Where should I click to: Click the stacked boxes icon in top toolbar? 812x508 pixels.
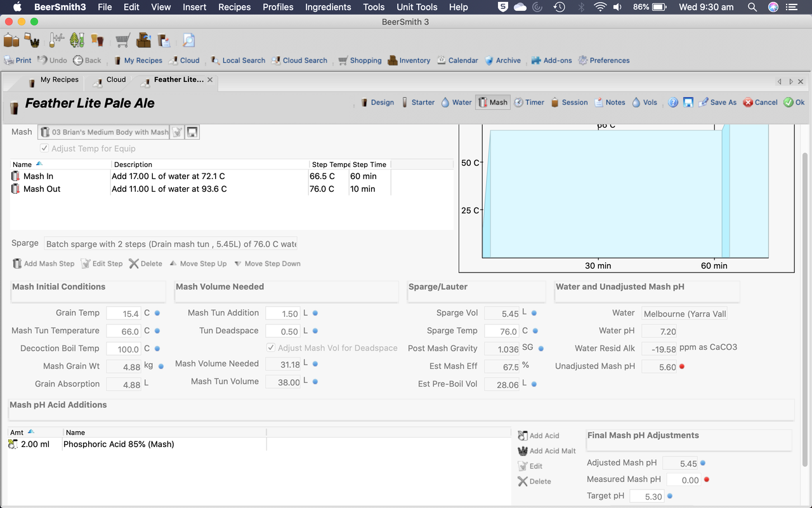143,40
